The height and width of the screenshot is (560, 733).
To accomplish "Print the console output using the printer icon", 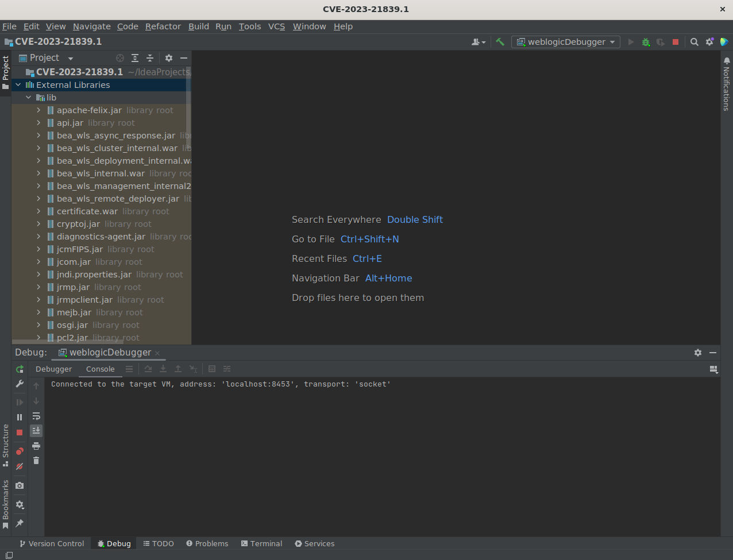I will 36,446.
